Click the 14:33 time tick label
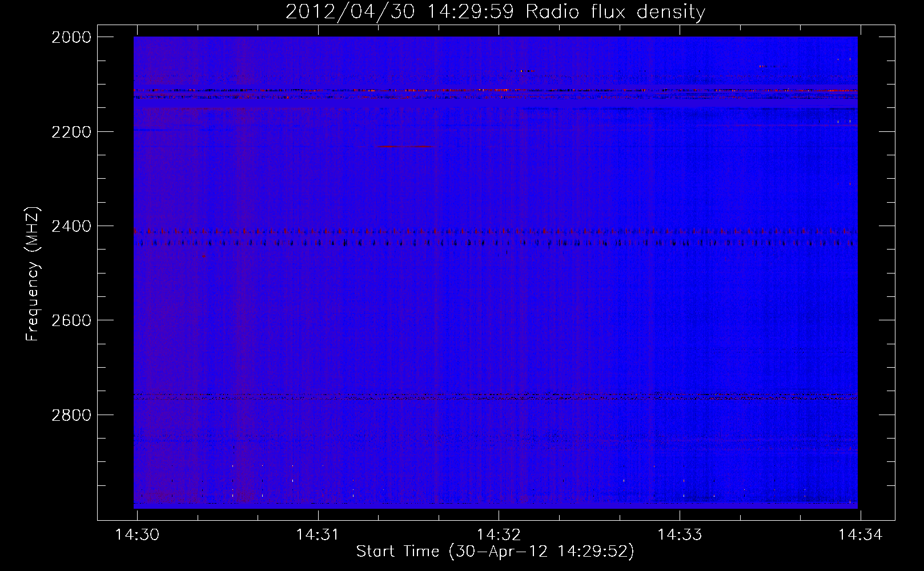 tap(680, 535)
